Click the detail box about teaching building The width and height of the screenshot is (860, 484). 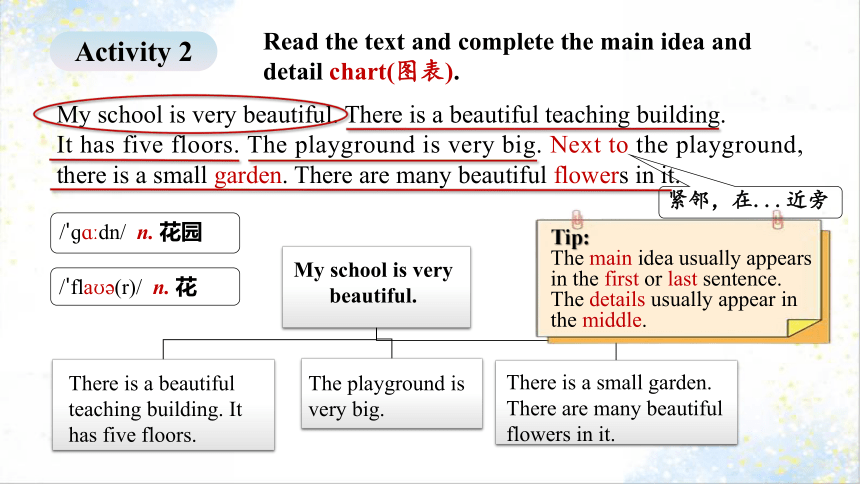coord(163,405)
